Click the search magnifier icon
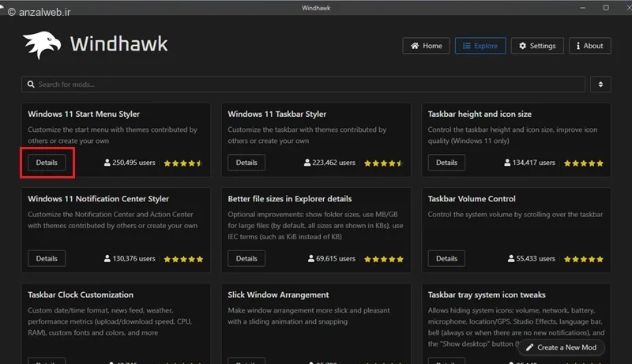 tap(31, 84)
